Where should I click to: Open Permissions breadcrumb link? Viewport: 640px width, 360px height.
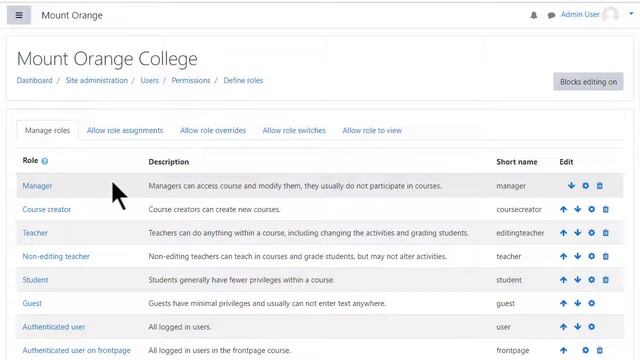[x=191, y=80]
